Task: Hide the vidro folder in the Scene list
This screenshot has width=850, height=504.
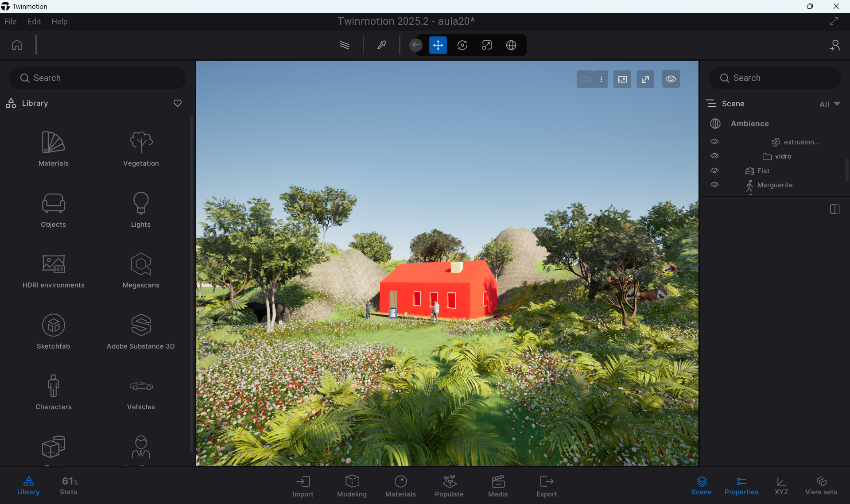Action: click(714, 155)
